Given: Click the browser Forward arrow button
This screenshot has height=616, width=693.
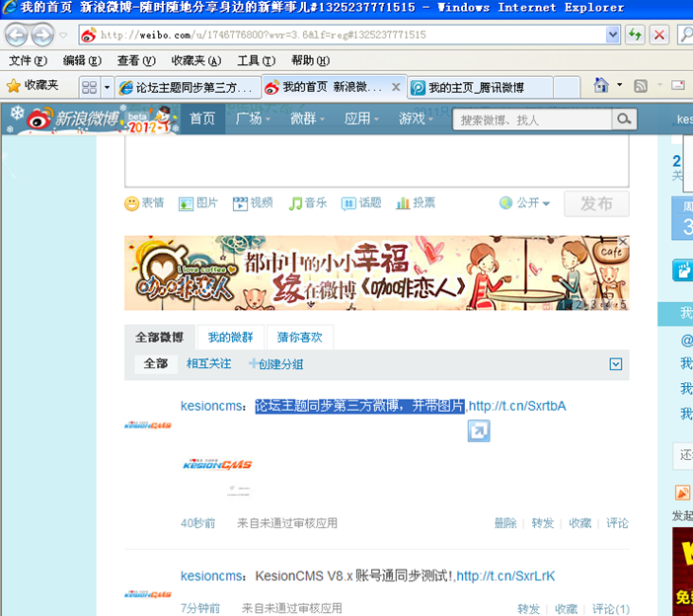Looking at the screenshot, I should point(42,35).
